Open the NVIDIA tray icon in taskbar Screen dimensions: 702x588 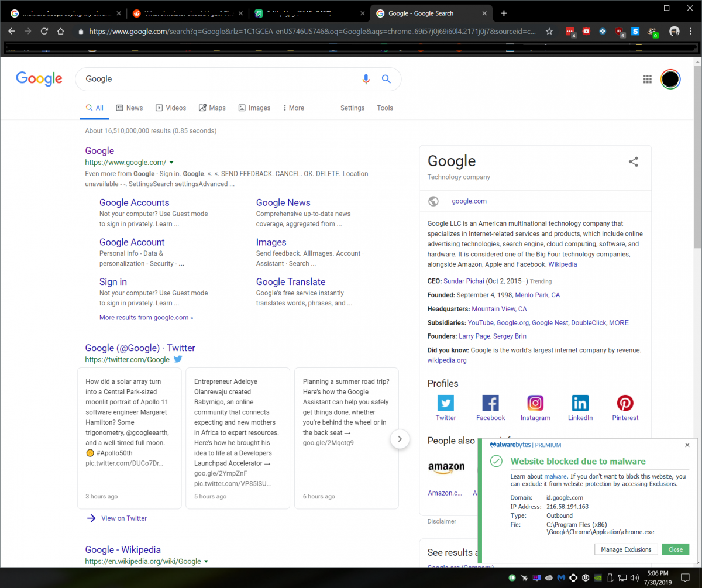coord(598,577)
